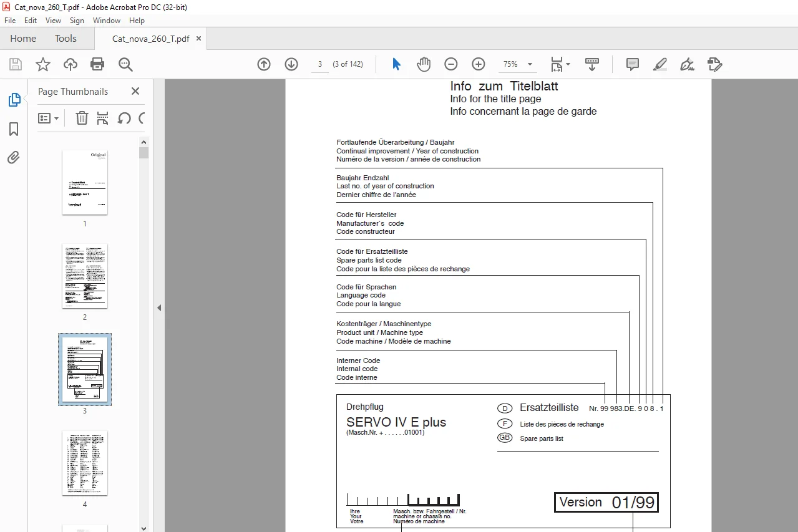Select the Highlight text tool
Viewport: 798px width, 532px height.
point(660,64)
